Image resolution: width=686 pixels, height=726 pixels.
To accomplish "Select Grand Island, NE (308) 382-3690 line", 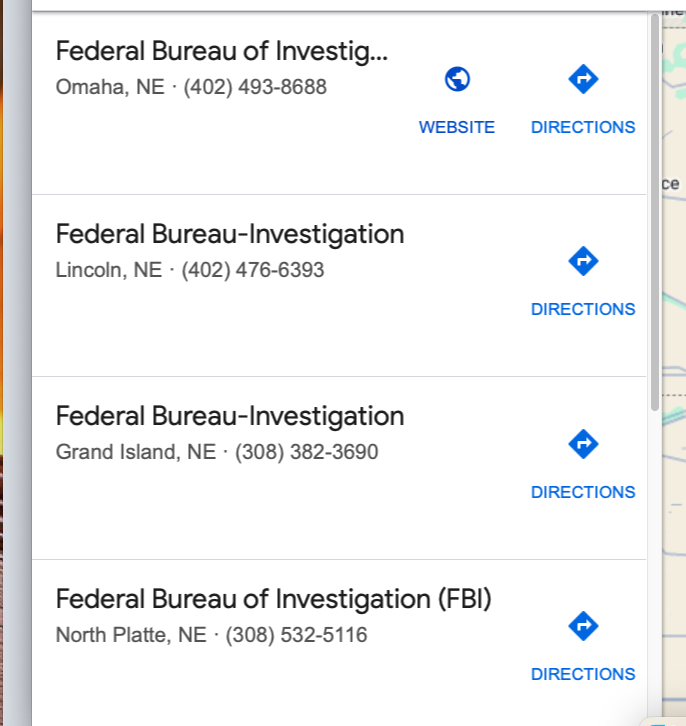I will point(217,452).
